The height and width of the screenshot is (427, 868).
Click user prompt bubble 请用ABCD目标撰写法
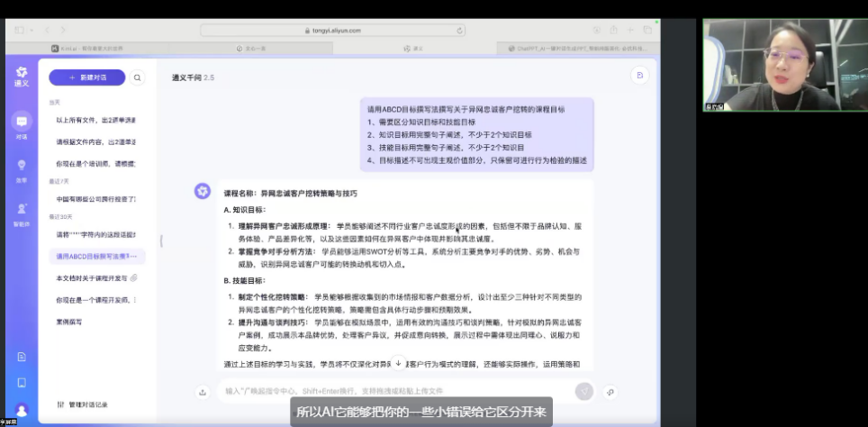coord(476,134)
